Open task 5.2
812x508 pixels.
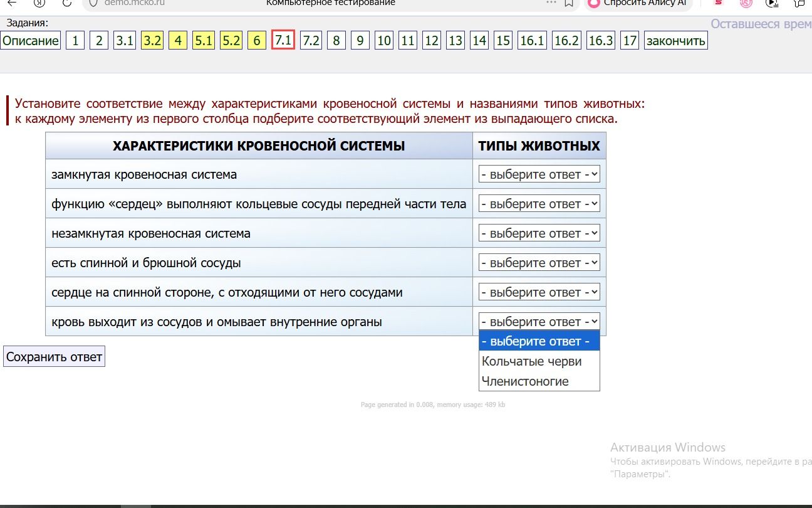(x=231, y=41)
